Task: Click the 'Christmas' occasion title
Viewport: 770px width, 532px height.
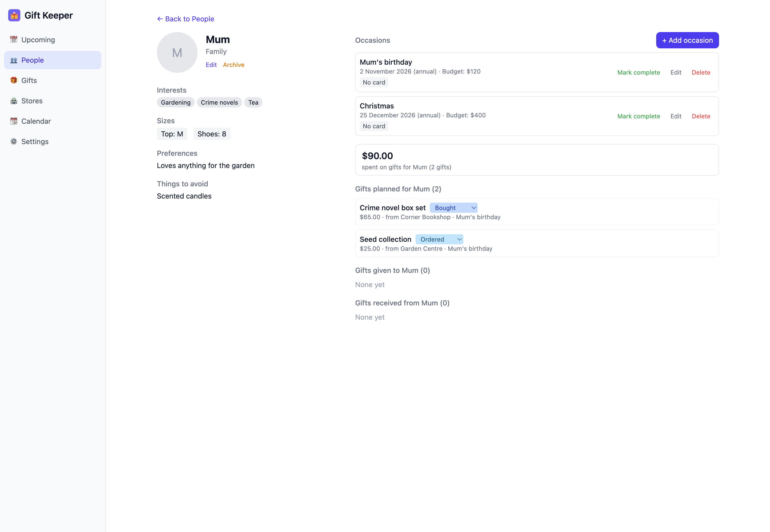Action: 377,106
